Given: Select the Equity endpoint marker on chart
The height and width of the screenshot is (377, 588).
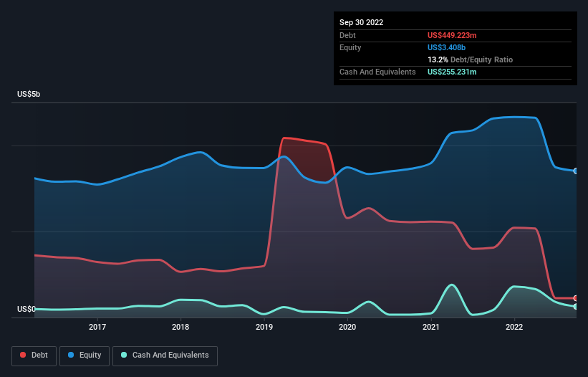Looking at the screenshot, I should pyautogui.click(x=576, y=171).
